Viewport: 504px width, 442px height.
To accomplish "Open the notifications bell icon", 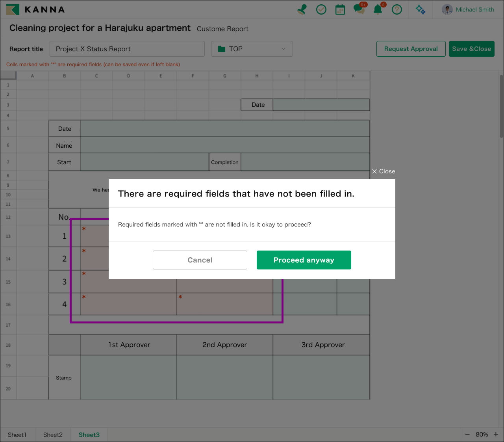I will coord(378,9).
